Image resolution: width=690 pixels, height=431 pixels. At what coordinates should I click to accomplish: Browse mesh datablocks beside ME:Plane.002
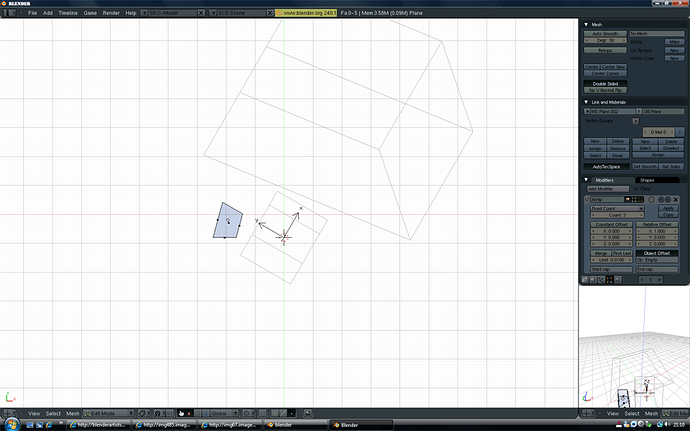[587, 111]
